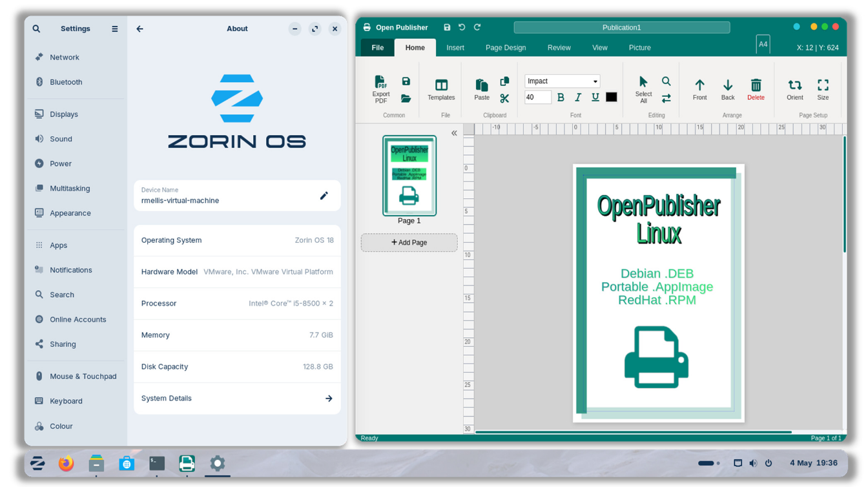Switch to the Picture ribbon tab
Viewport: 868px width, 487px height.
click(x=640, y=48)
